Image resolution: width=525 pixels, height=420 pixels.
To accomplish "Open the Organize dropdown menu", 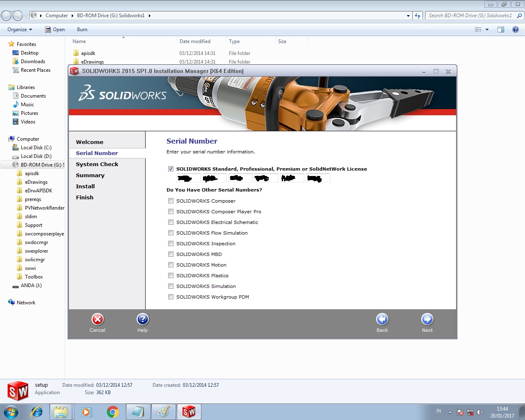I will click(x=20, y=30).
